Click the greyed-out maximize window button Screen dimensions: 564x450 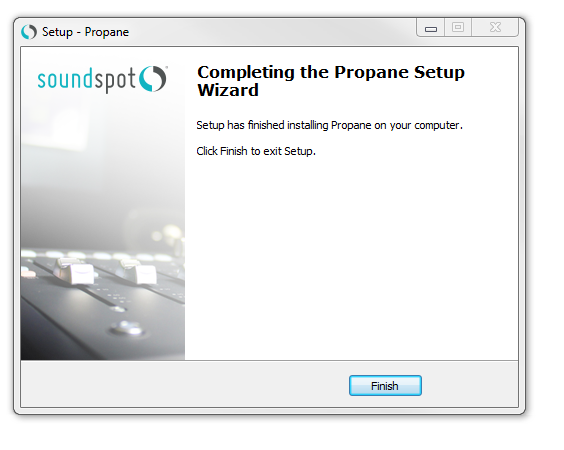pyautogui.click(x=458, y=27)
